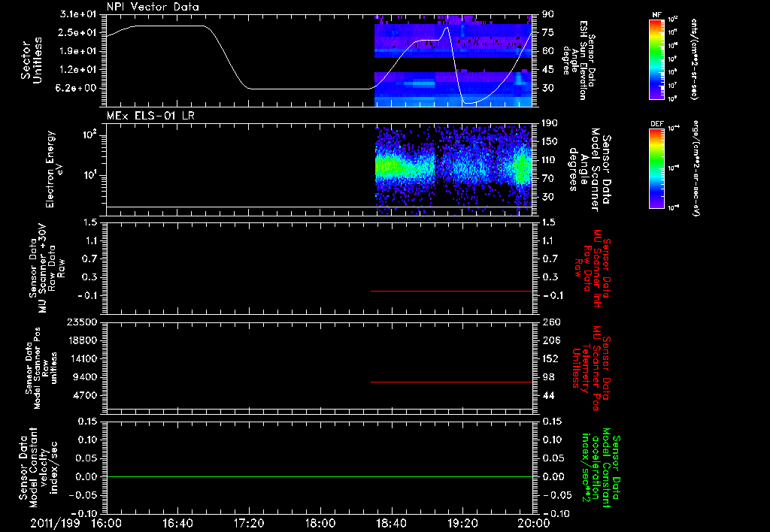This screenshot has width=770, height=532.
Task: Click the '110' scanner angle tick
Action: [x=550, y=160]
